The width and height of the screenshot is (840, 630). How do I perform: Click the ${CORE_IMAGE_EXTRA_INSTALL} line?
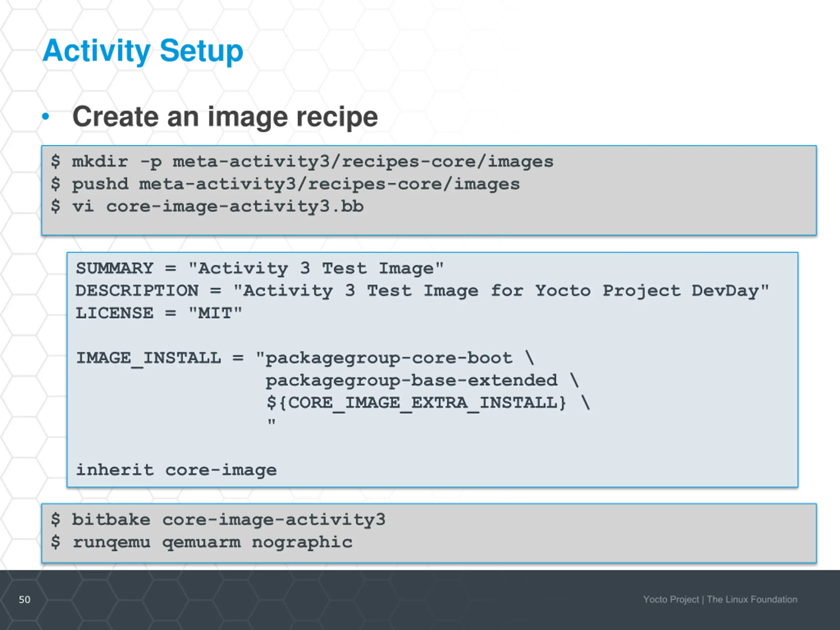tap(427, 403)
